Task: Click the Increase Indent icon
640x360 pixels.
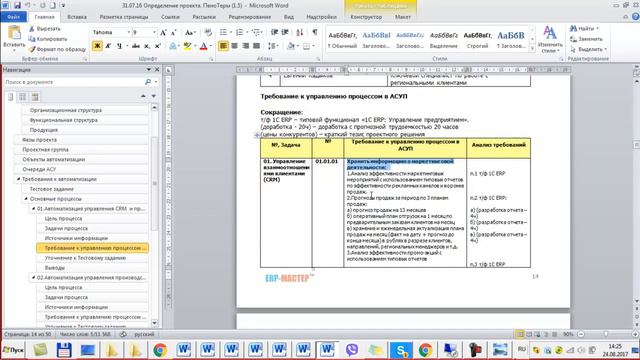Action: pos(285,33)
